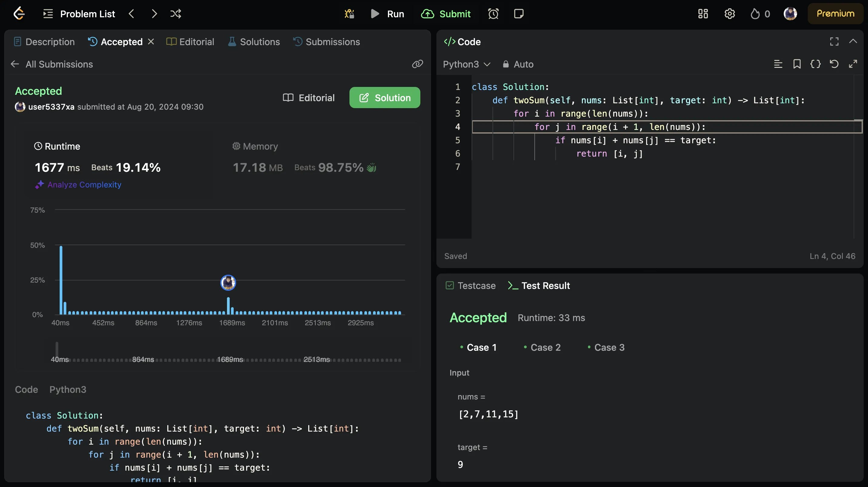The width and height of the screenshot is (868, 487).
Task: Select the Test Result tab
Action: (539, 286)
